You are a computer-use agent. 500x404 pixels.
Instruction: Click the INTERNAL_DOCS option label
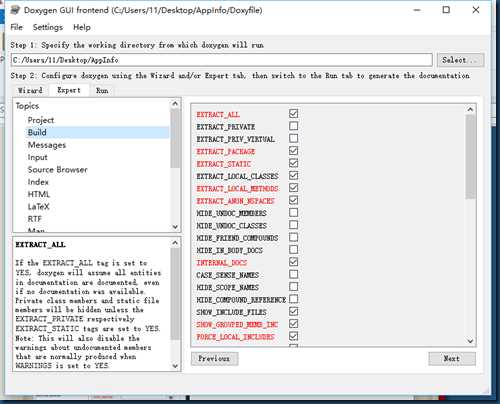coord(222,263)
